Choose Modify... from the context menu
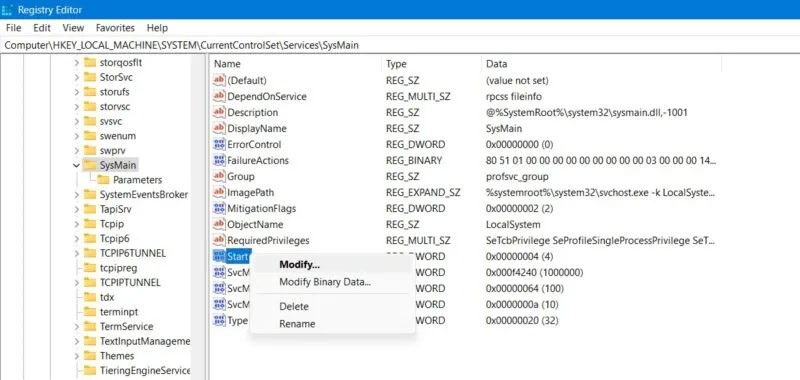 [x=332, y=265]
